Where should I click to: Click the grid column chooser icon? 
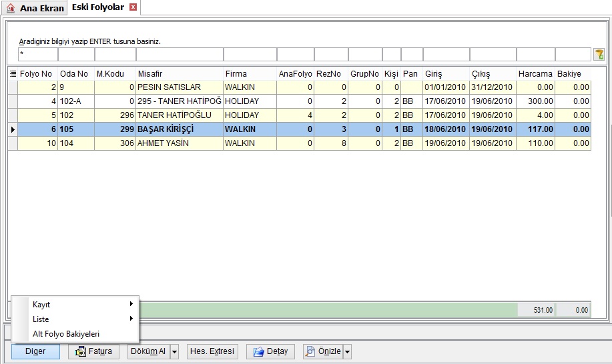tap(13, 73)
